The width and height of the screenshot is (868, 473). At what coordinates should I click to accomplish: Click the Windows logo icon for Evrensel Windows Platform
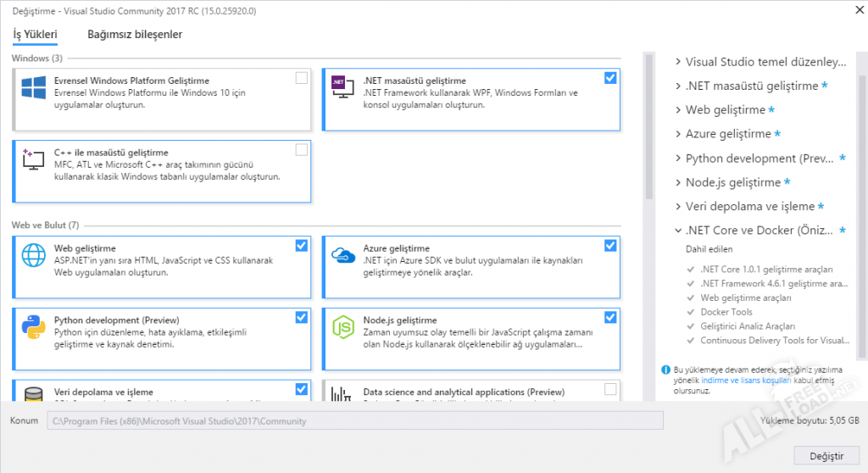pyautogui.click(x=34, y=87)
